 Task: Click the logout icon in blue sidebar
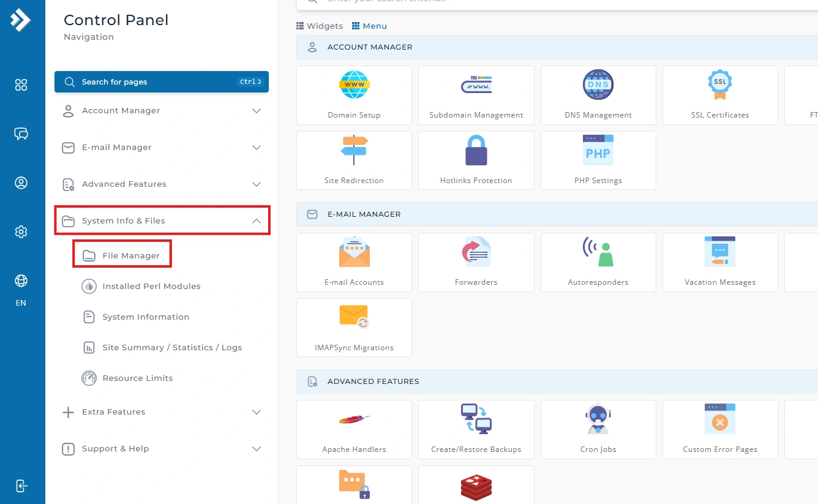pos(21,486)
